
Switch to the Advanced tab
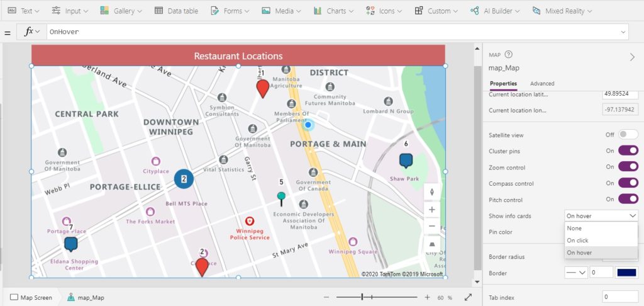(x=542, y=84)
